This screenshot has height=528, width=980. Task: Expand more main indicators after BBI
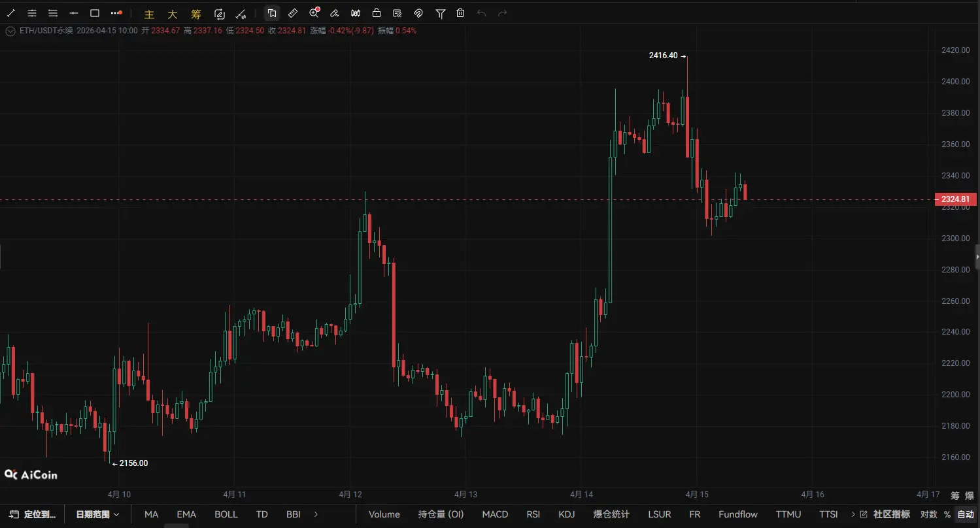point(316,514)
